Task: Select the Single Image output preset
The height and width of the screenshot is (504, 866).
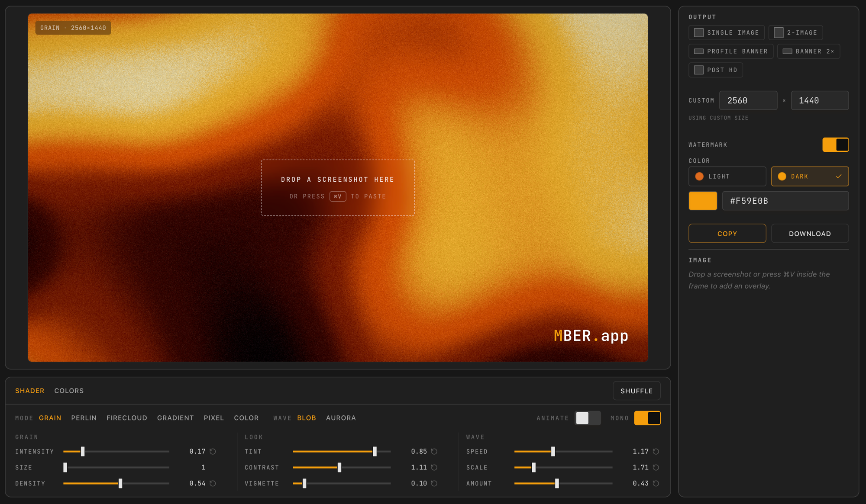Action: pyautogui.click(x=726, y=32)
